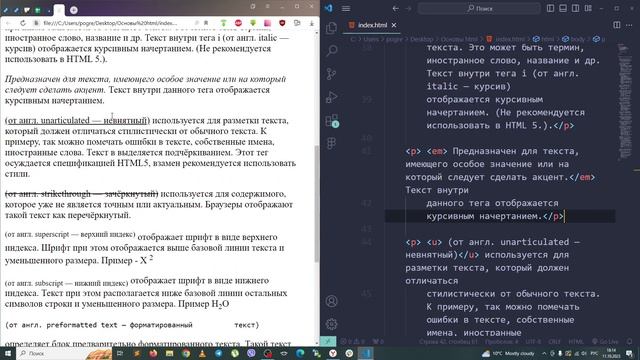Screen dimensions: 640x360
Task: Open the Windows Start menu
Action: click(8, 353)
